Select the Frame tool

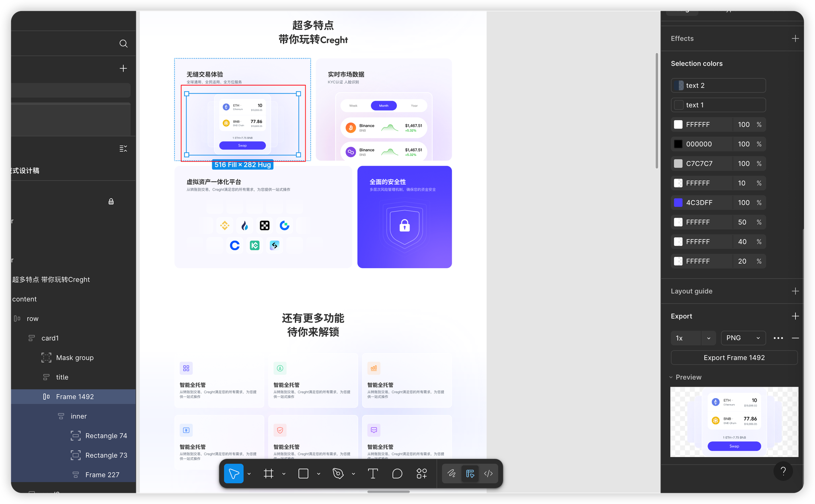point(269,473)
